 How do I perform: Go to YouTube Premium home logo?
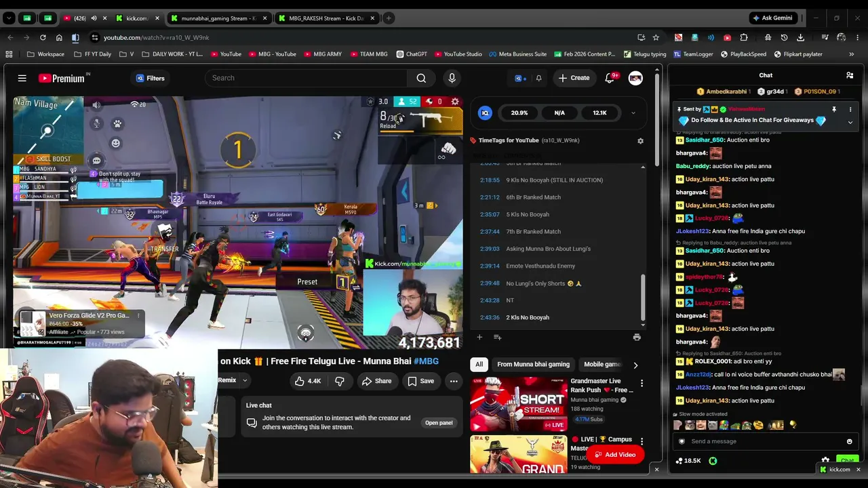coord(62,78)
